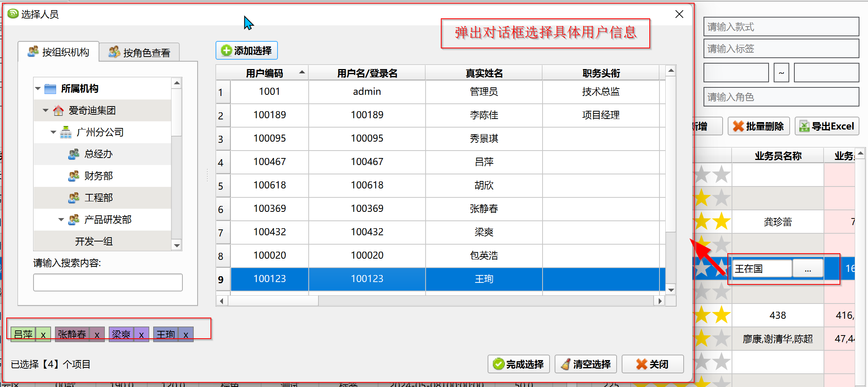
Task: Click the 真实姓名 column header
Action: (484, 73)
